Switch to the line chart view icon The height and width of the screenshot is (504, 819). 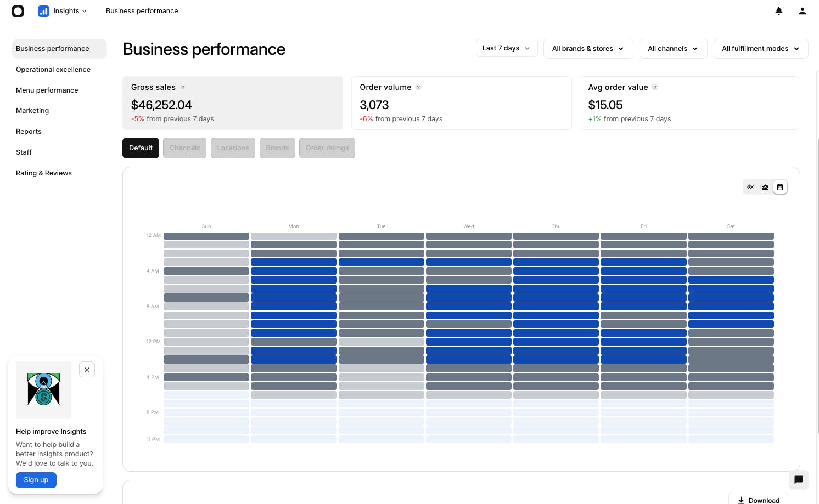tap(750, 187)
